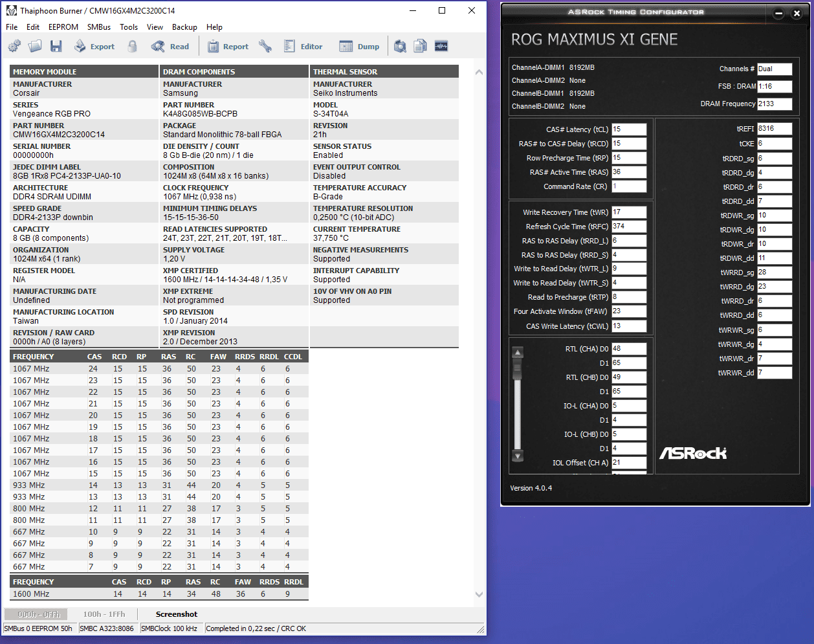This screenshot has height=644, width=814.
Task: Click the Refresh Cycle Time (tRFC) field
Action: 629,227
